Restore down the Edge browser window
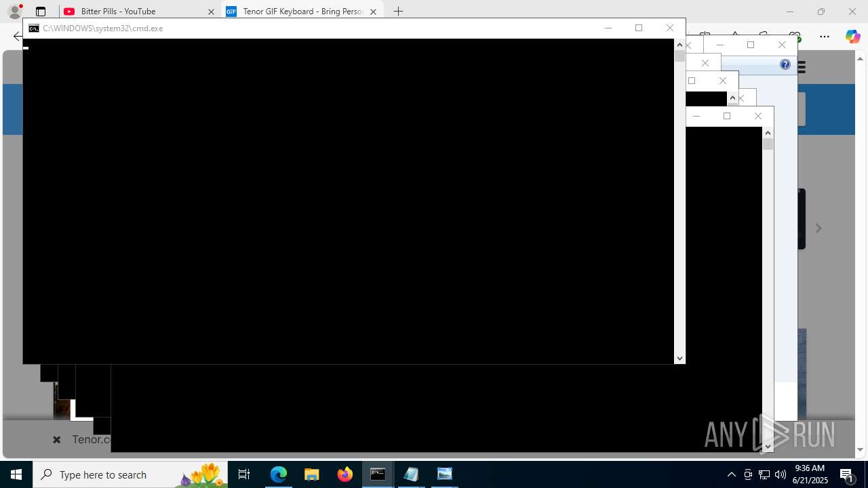This screenshot has height=488, width=868. (821, 12)
